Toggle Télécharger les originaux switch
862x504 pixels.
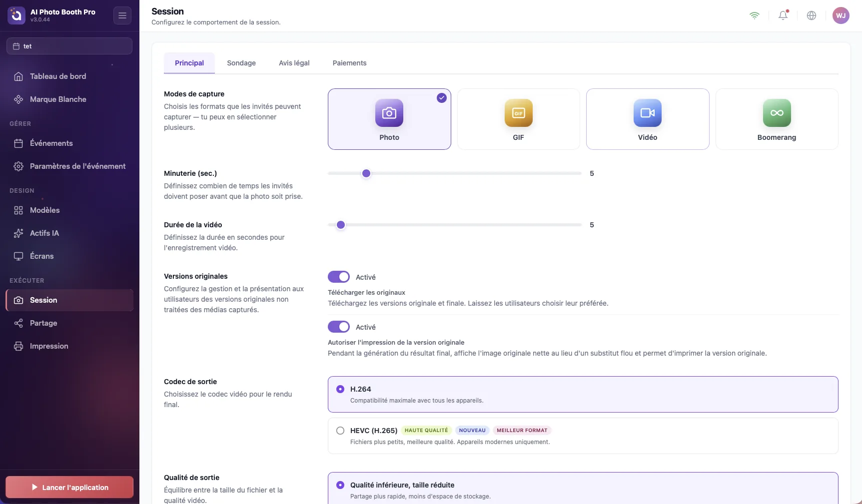[x=339, y=277]
